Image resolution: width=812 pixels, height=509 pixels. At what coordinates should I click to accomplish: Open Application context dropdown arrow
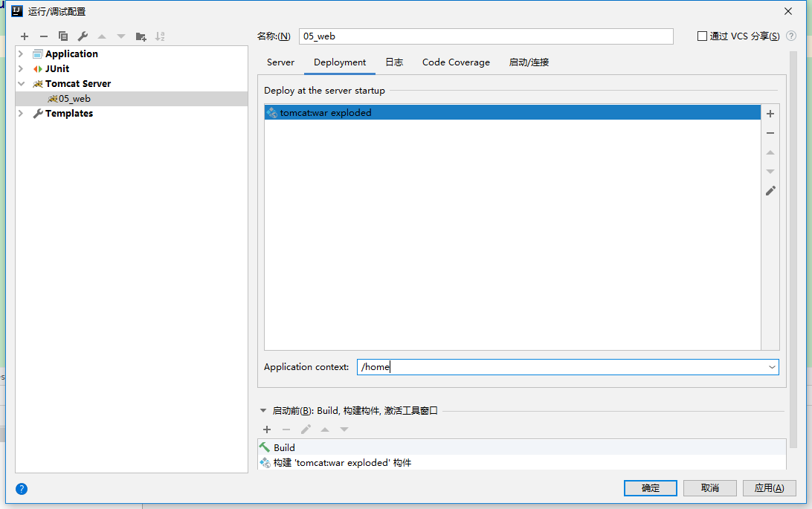(x=772, y=367)
